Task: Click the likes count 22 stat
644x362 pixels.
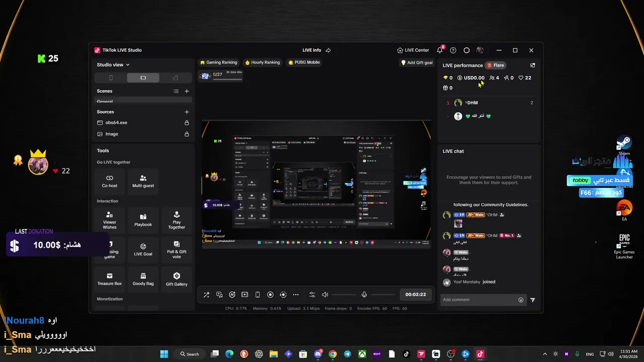Action: pyautogui.click(x=525, y=78)
